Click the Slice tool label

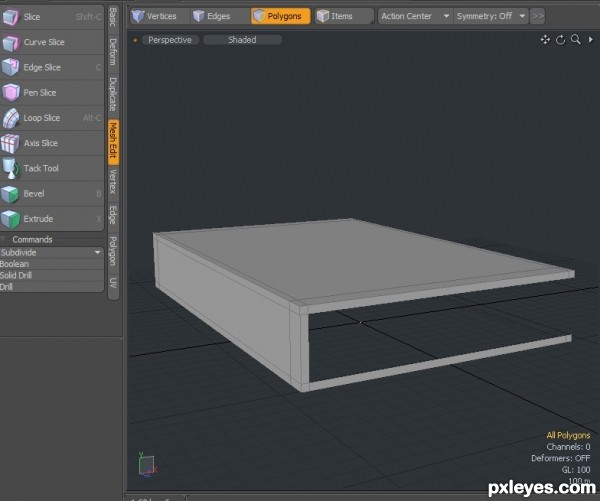(x=32, y=17)
